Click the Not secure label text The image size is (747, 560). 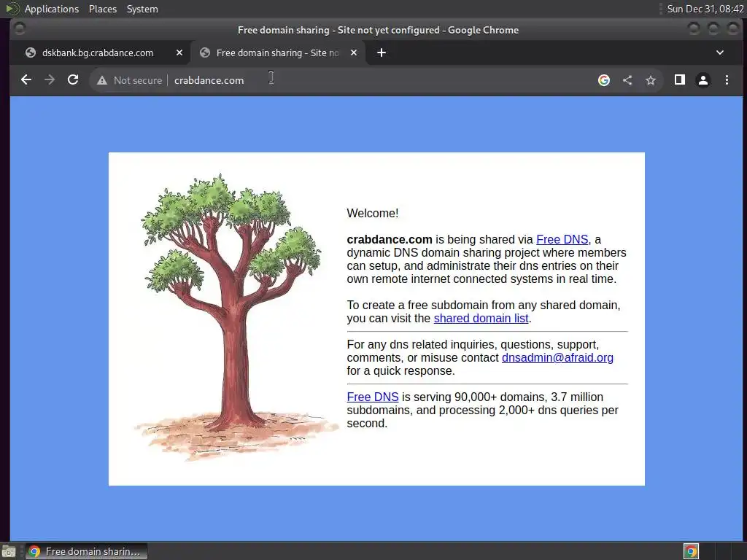(x=138, y=80)
